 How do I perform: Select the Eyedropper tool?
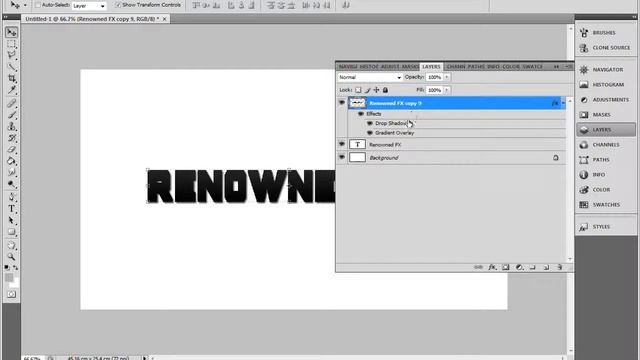(11, 90)
